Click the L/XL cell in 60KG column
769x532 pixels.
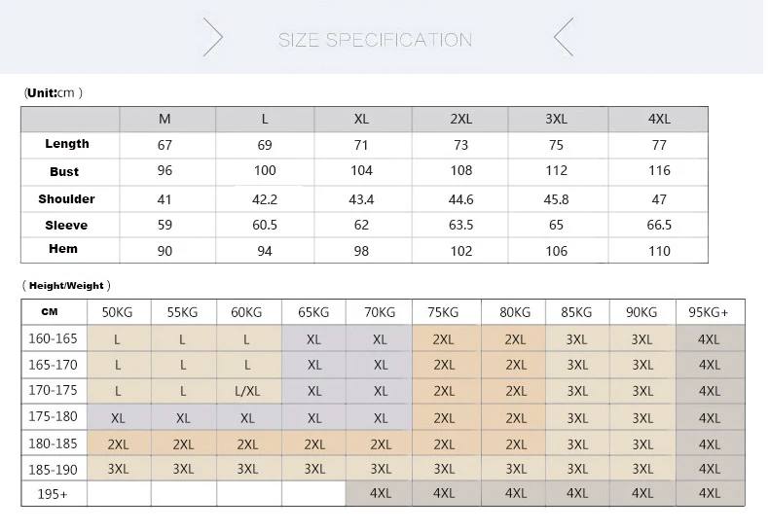pos(247,391)
